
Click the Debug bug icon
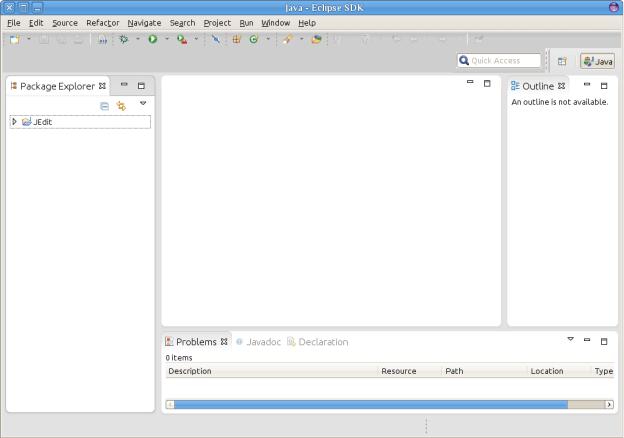click(124, 39)
